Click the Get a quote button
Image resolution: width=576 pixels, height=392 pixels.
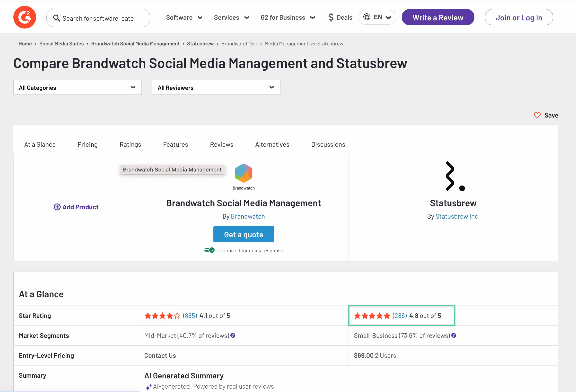pyautogui.click(x=243, y=234)
